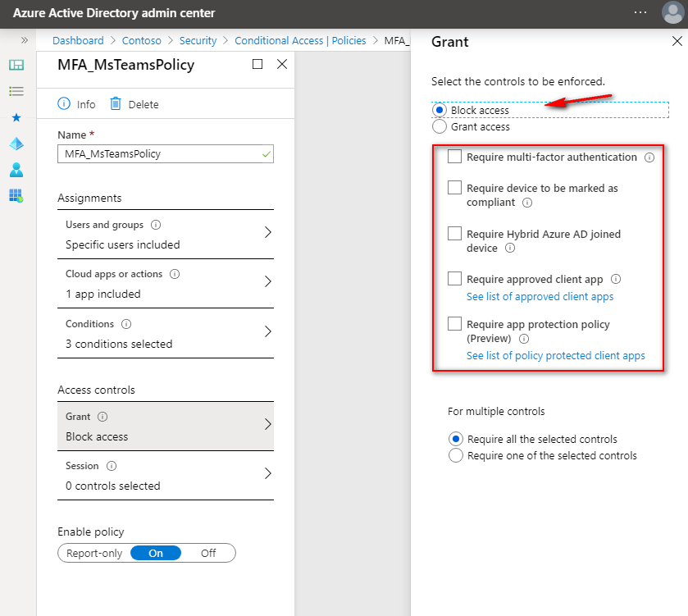This screenshot has width=688, height=616.
Task: Maximize the MFA_MsTeamsPolicy blade
Action: coord(257,64)
